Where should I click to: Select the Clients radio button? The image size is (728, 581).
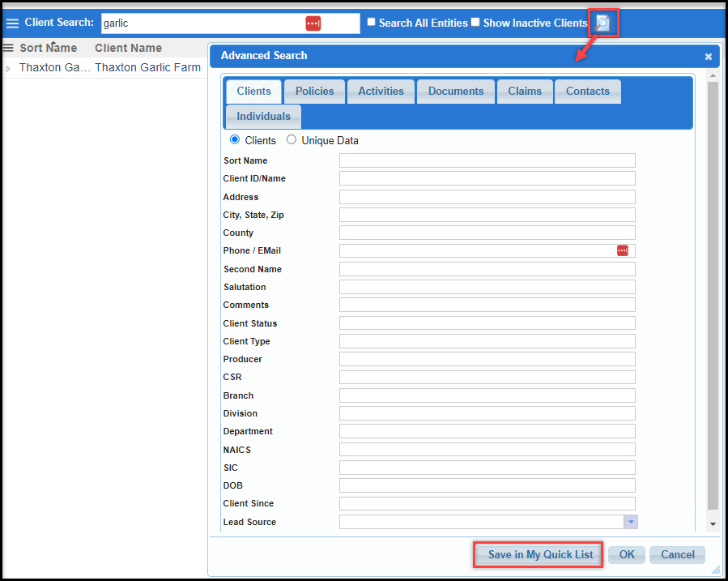pos(234,139)
